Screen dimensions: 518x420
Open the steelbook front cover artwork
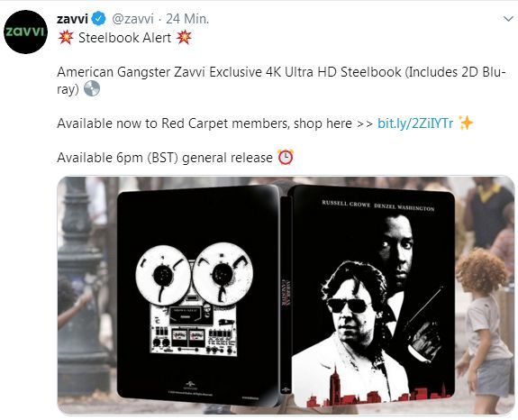pos(374,297)
